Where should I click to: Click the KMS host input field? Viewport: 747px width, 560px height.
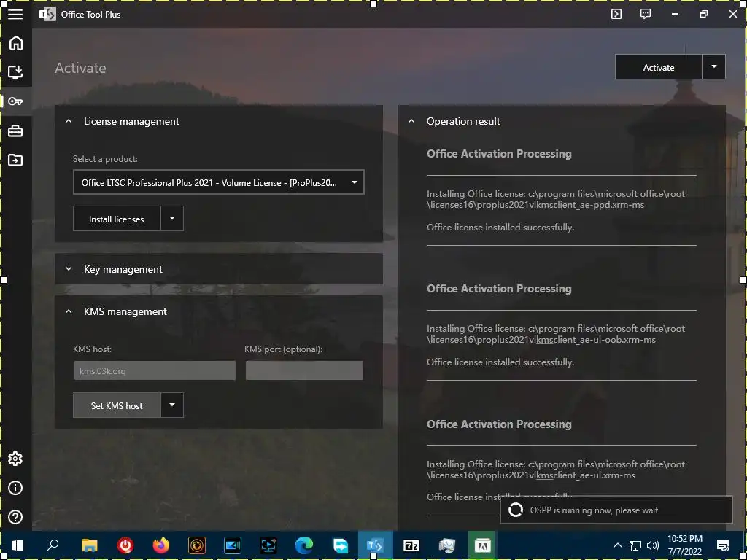pyautogui.click(x=155, y=370)
